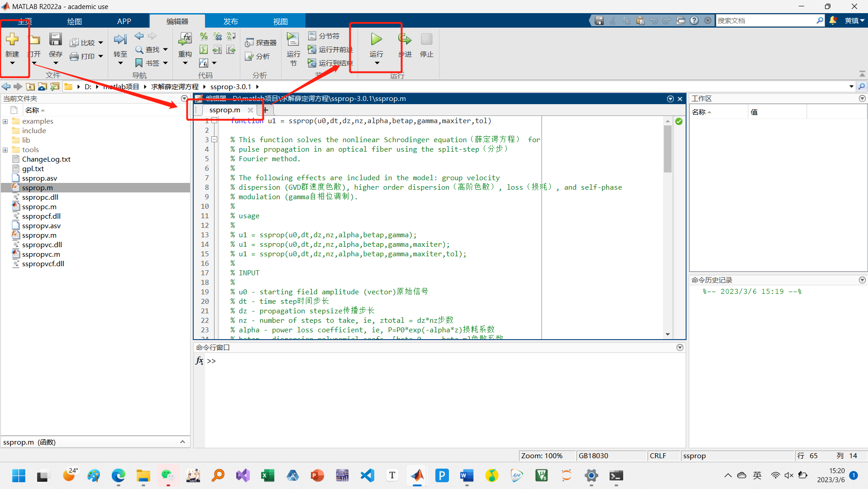Viewport: 868px width, 489px height.
Task: Launch the Profiler (探查器)
Action: tap(261, 43)
